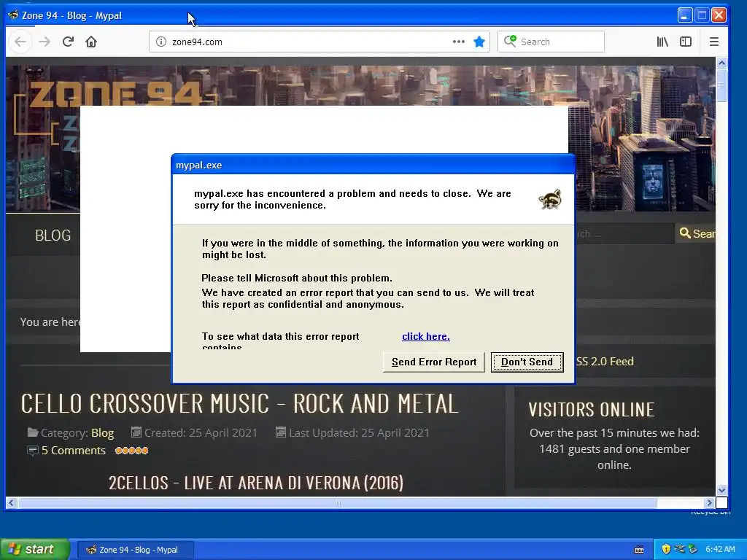This screenshot has width=747, height=560.
Task: Open the RSS 2.0 Feed link
Action: click(605, 362)
